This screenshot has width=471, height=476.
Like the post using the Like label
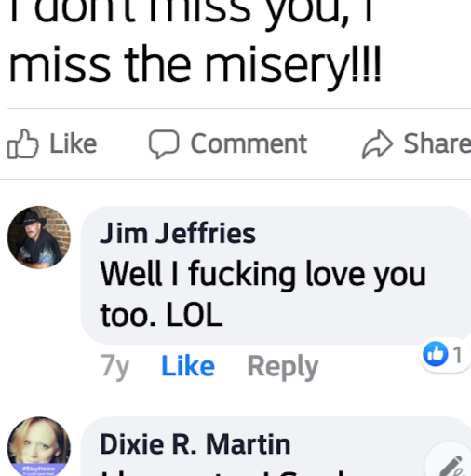[x=74, y=143]
